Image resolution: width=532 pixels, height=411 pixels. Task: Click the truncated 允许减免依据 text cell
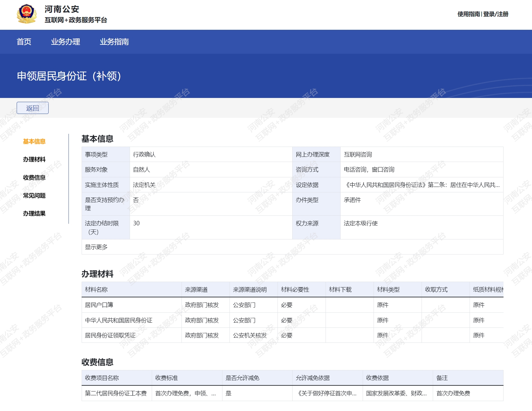click(x=326, y=393)
